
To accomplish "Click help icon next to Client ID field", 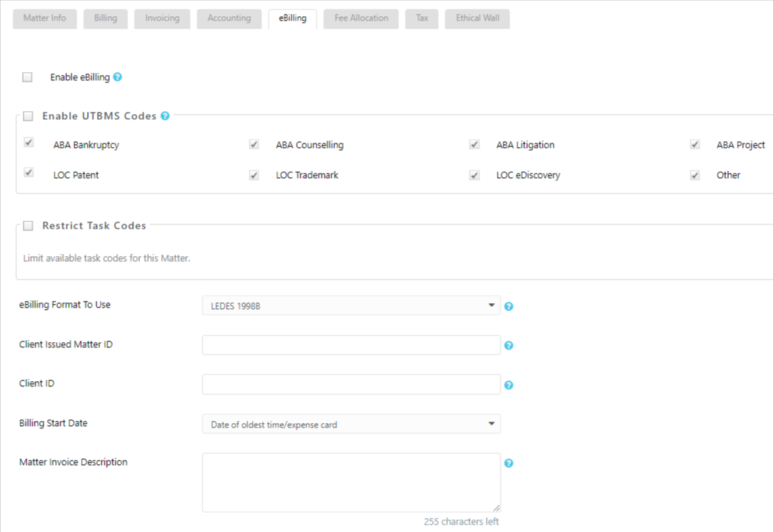I will [508, 385].
